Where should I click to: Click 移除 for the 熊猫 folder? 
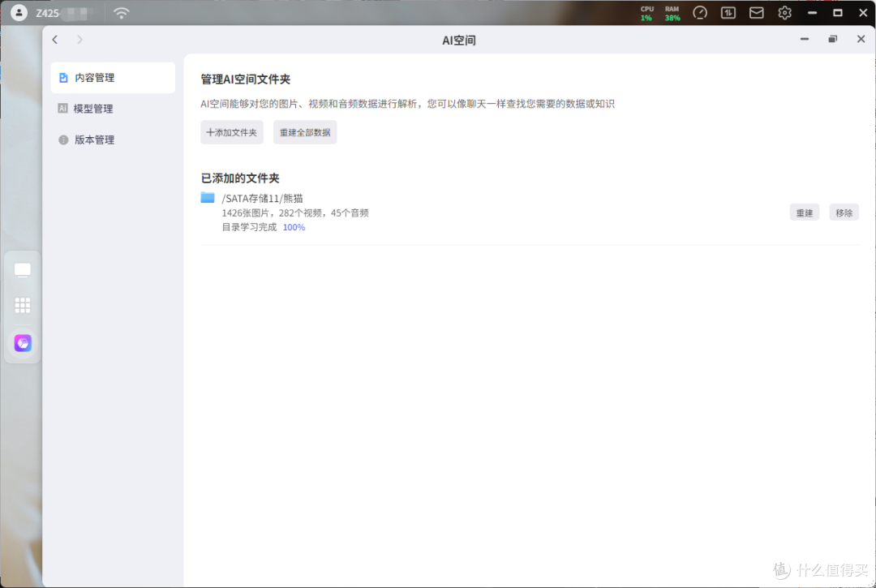(x=844, y=212)
